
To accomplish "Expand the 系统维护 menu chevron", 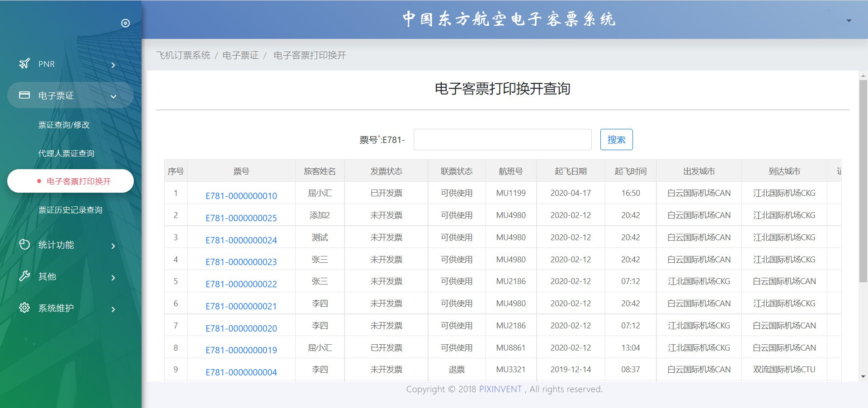I will pyautogui.click(x=113, y=309).
